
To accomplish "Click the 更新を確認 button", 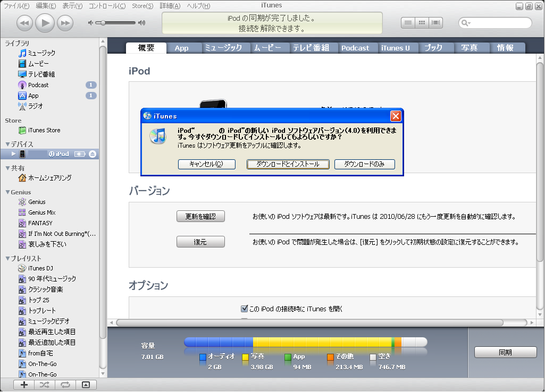I will (x=200, y=216).
